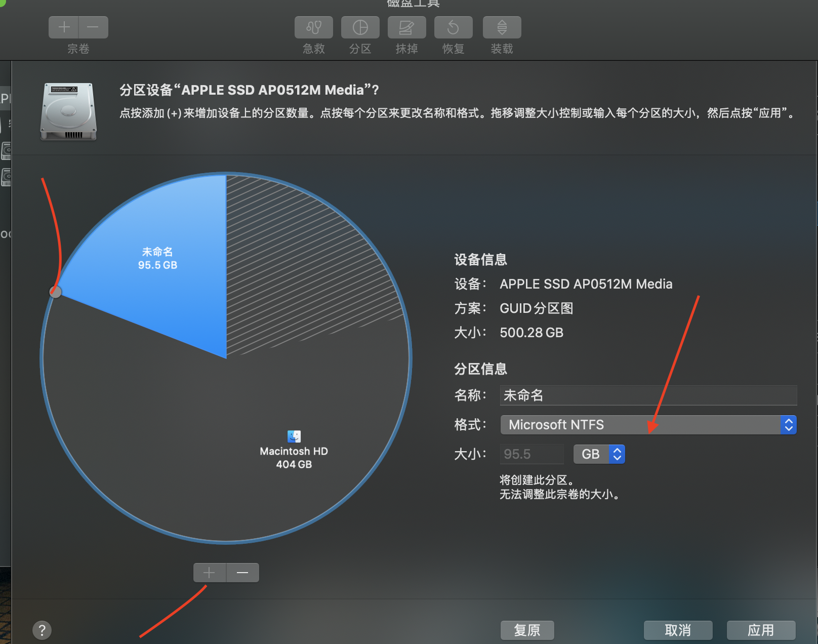The width and height of the screenshot is (818, 644).
Task: Click the APPLE SSD AP0512M Media device value
Action: pyautogui.click(x=586, y=284)
